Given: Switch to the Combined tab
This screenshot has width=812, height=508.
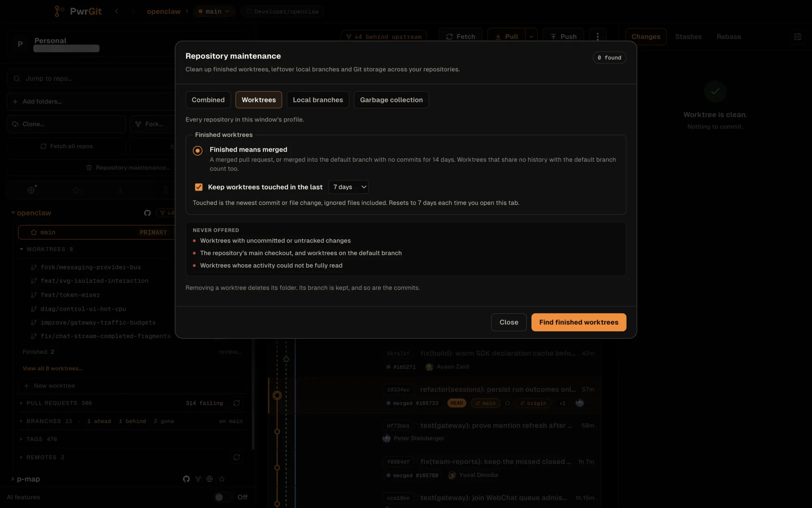Looking at the screenshot, I should [208, 100].
